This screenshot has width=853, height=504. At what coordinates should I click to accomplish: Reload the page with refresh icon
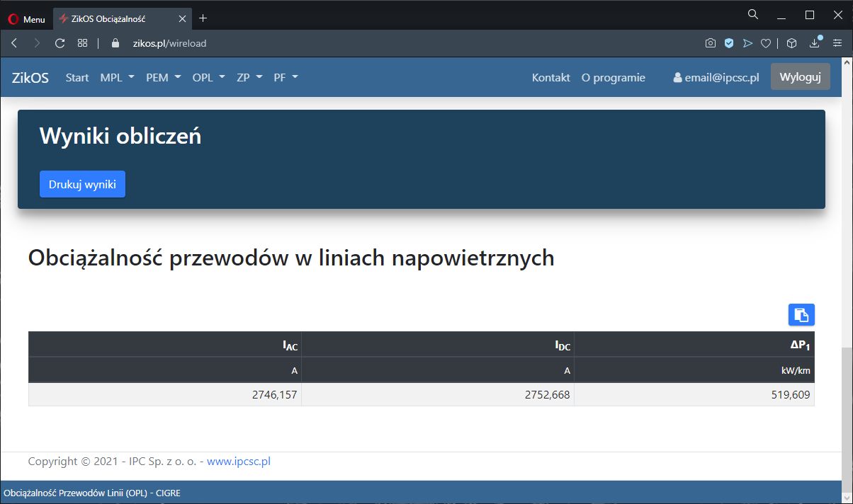(60, 43)
